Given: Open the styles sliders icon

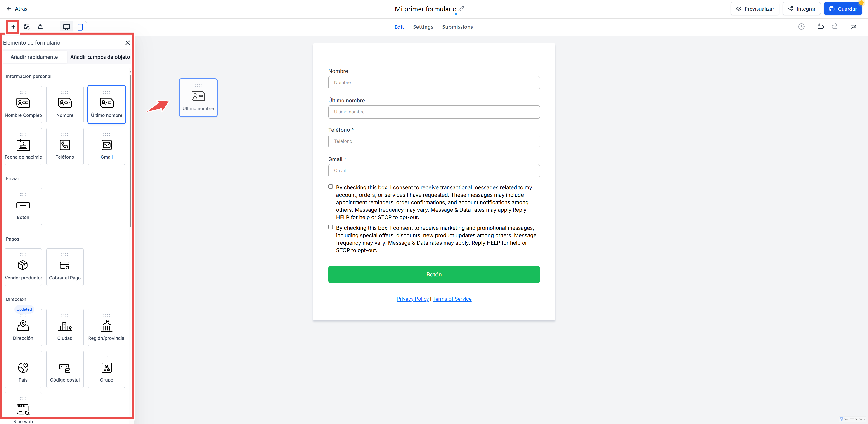Looking at the screenshot, I should tap(853, 27).
